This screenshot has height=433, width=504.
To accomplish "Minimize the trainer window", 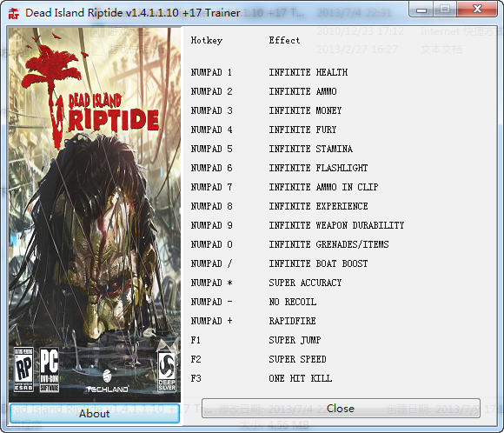I will click(x=421, y=10).
